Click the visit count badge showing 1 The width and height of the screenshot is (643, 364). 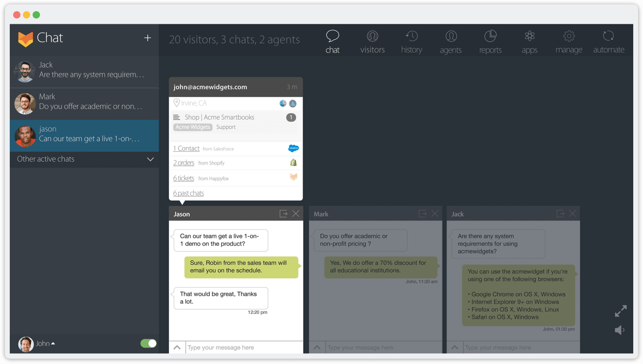291,117
